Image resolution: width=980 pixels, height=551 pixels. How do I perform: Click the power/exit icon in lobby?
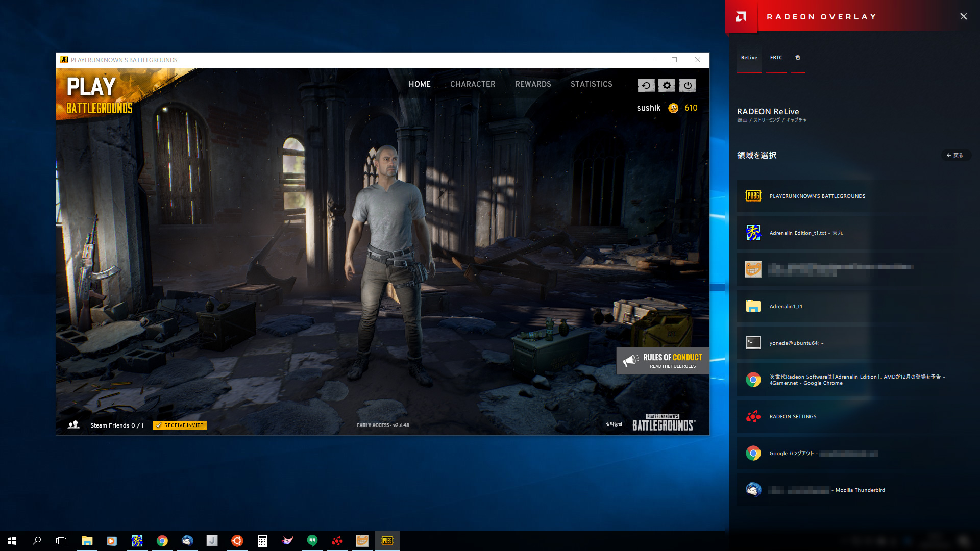688,86
